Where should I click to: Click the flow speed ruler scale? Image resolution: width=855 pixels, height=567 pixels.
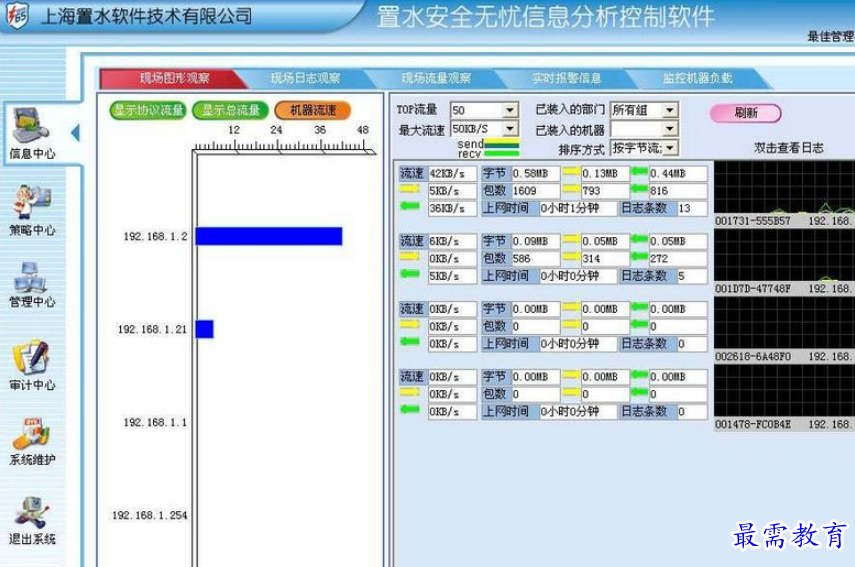pyautogui.click(x=284, y=146)
